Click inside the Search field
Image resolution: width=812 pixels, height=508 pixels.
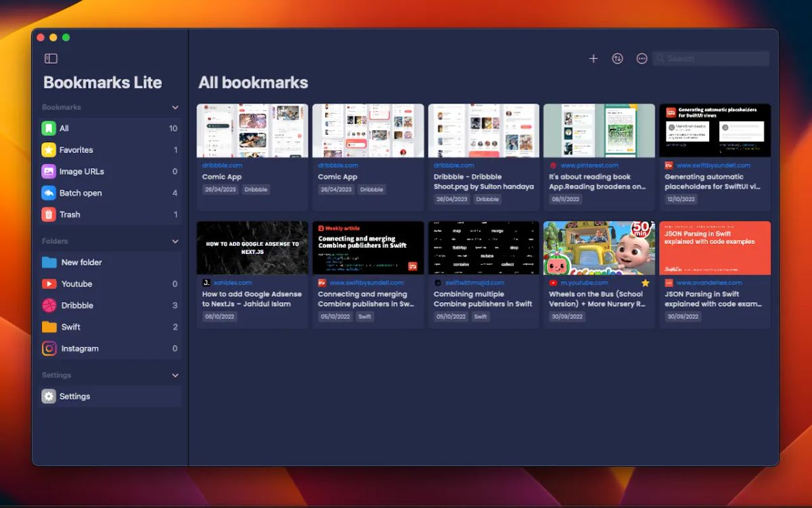[x=710, y=58]
